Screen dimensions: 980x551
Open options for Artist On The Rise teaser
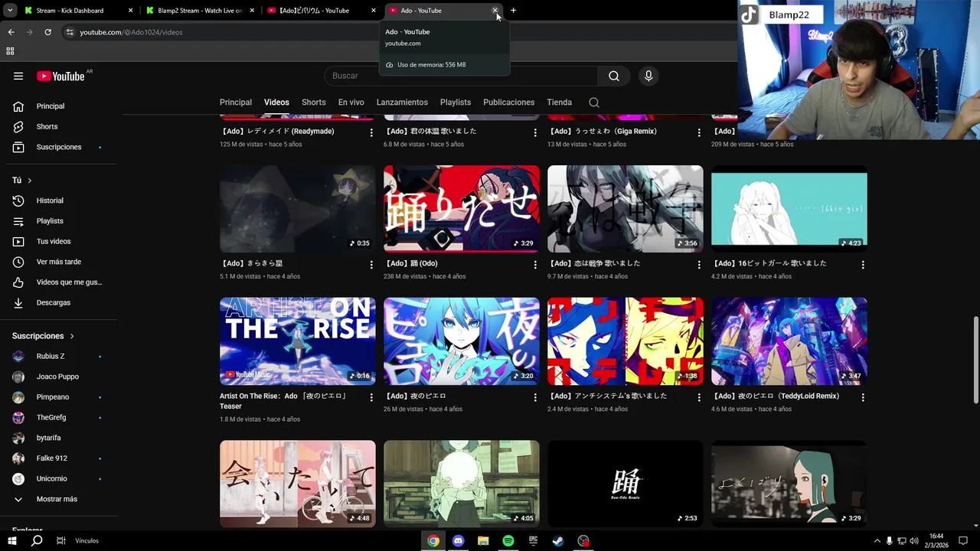(x=371, y=397)
